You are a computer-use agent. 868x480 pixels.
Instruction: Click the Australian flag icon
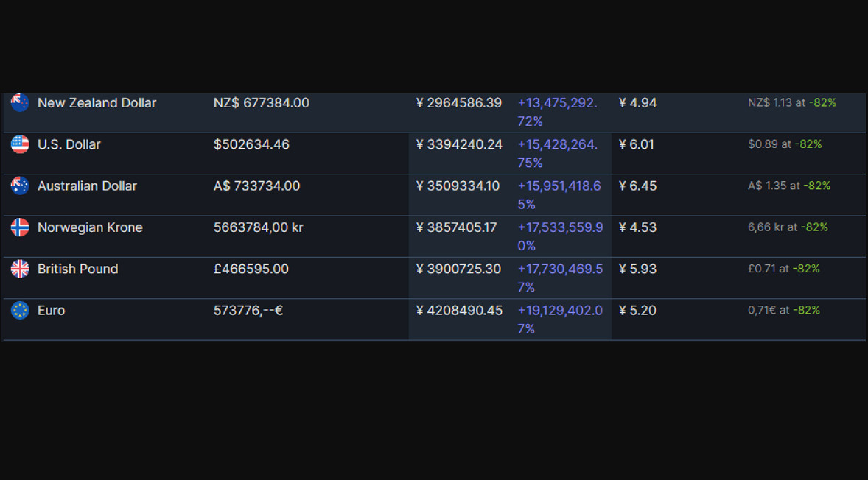20,186
